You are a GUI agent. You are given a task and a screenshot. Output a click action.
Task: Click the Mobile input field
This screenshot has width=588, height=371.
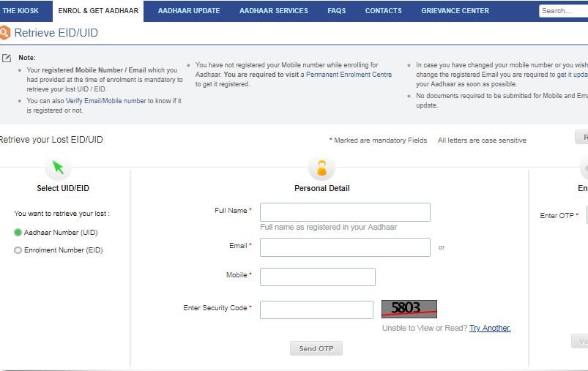pyautogui.click(x=318, y=277)
